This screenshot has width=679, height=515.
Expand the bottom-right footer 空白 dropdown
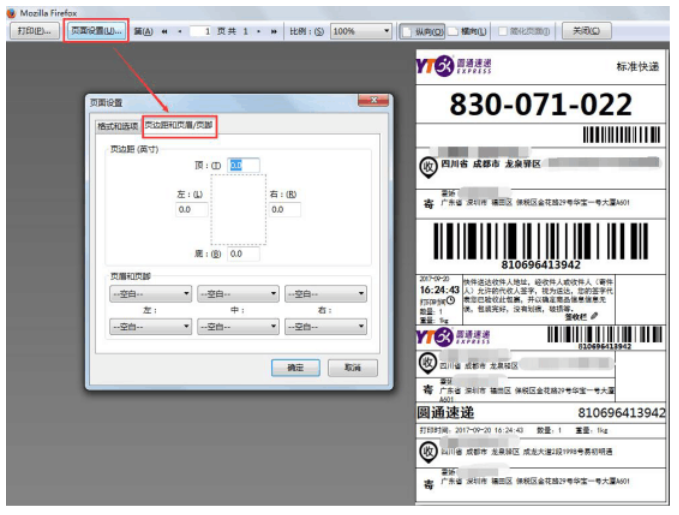pyautogui.click(x=325, y=326)
